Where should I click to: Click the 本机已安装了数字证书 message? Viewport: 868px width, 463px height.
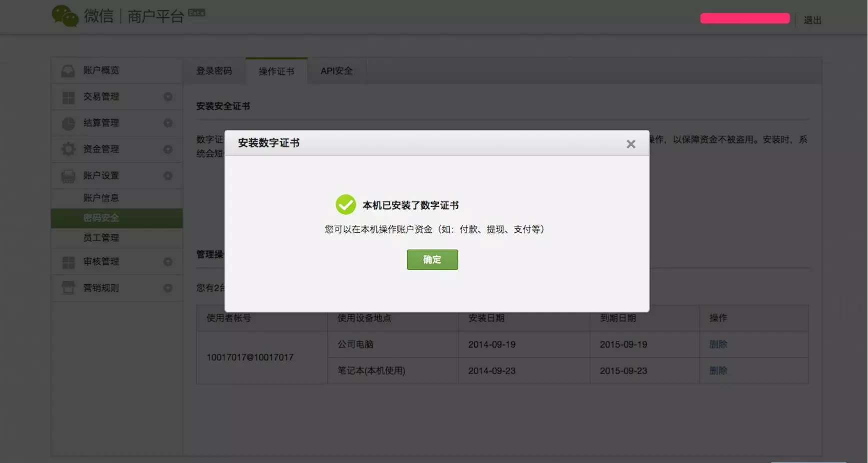(411, 205)
